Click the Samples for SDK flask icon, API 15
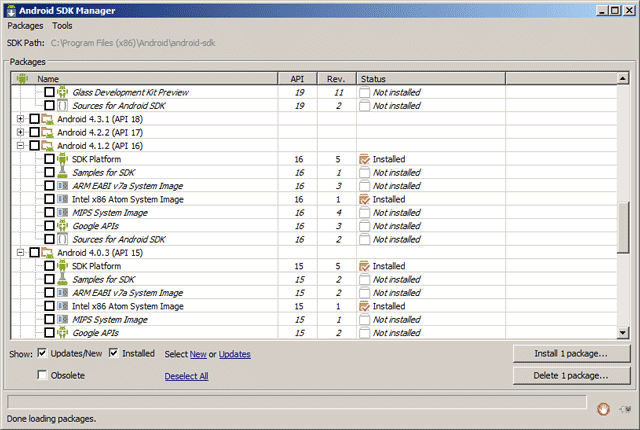This screenshot has height=430, width=640. [x=62, y=279]
